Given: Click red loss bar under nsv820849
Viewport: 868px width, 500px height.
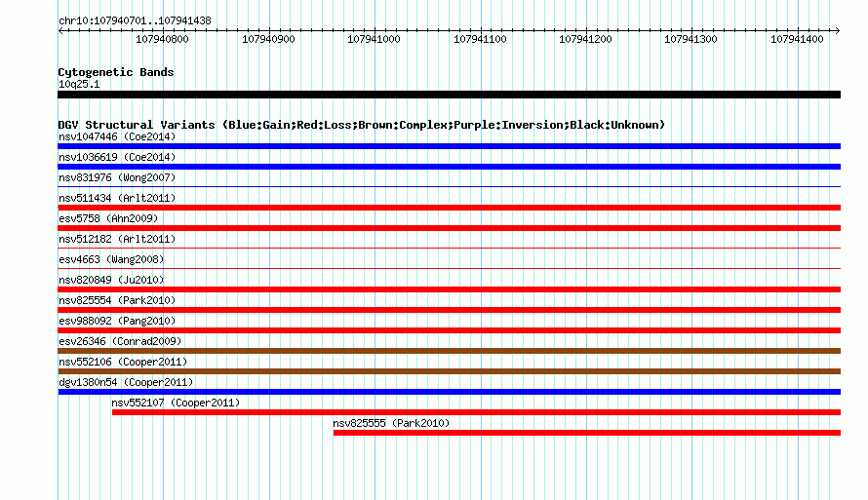Looking at the screenshot, I should click(449, 289).
